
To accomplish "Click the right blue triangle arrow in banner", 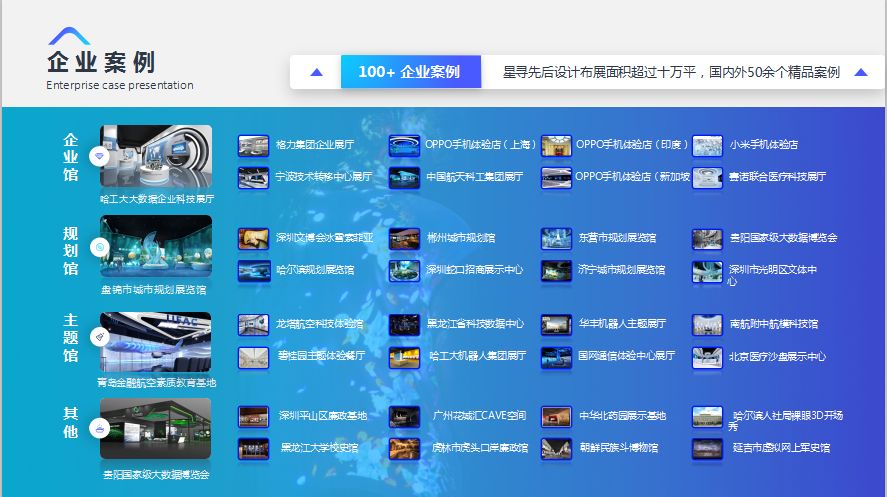I will 861,72.
